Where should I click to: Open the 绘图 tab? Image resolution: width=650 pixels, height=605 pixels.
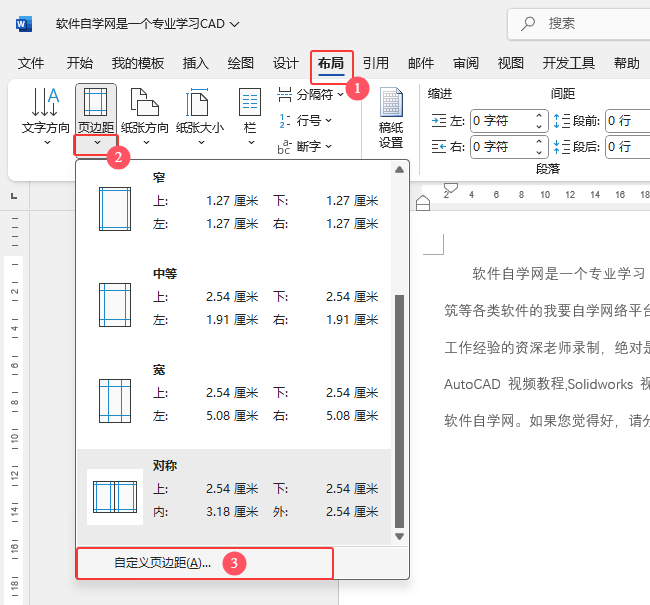[x=240, y=63]
